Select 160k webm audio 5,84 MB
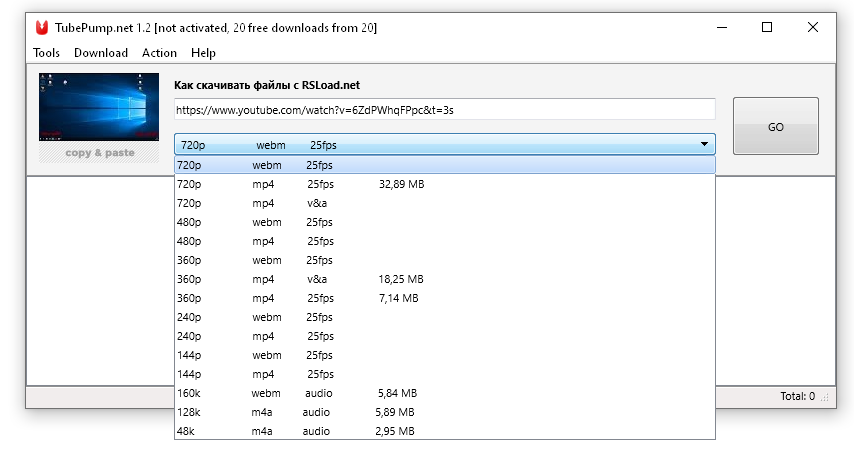This screenshot has height=457, width=854. pos(444,393)
